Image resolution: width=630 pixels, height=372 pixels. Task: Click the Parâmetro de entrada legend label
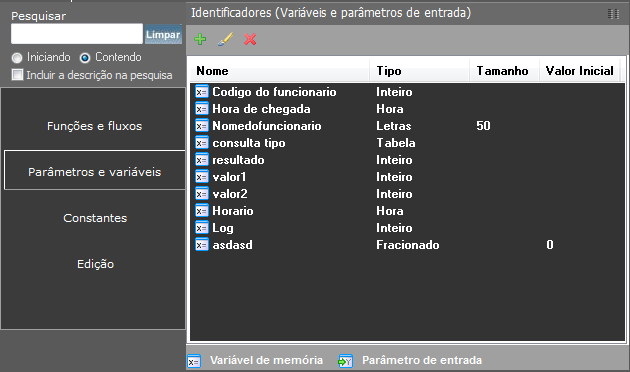422,360
